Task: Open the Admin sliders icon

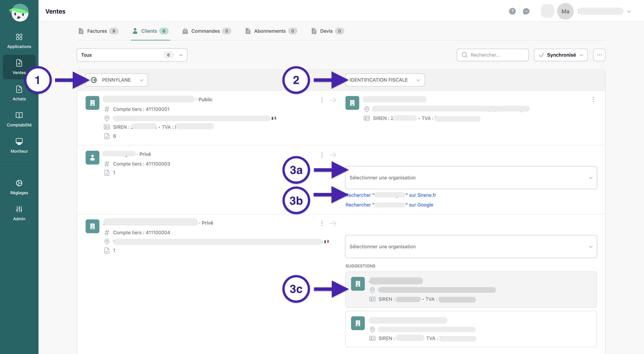Action: 19,209
